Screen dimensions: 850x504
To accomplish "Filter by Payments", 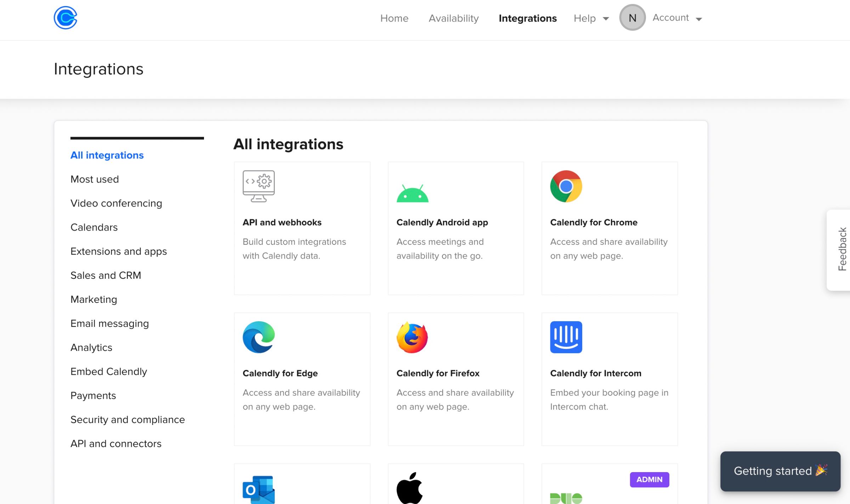I will 93,396.
